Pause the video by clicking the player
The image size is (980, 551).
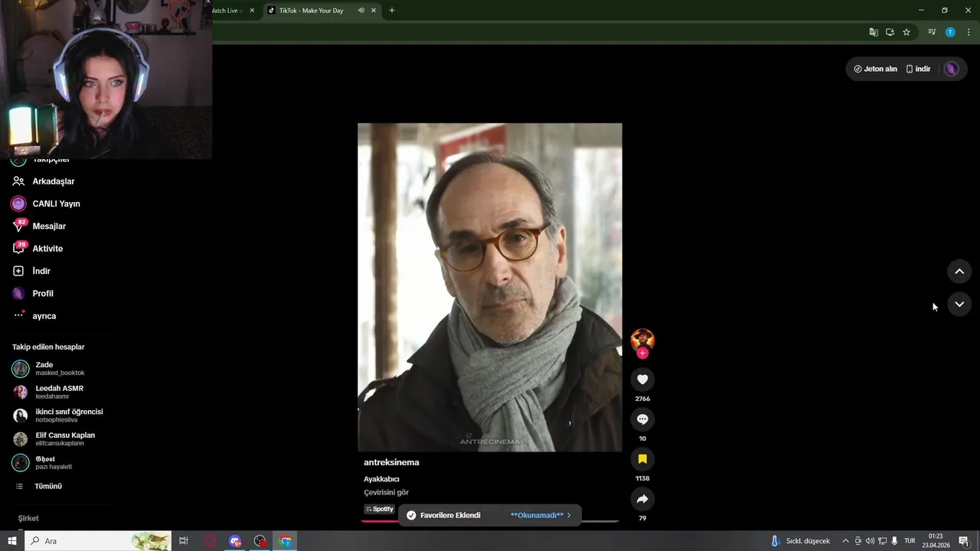(x=490, y=287)
